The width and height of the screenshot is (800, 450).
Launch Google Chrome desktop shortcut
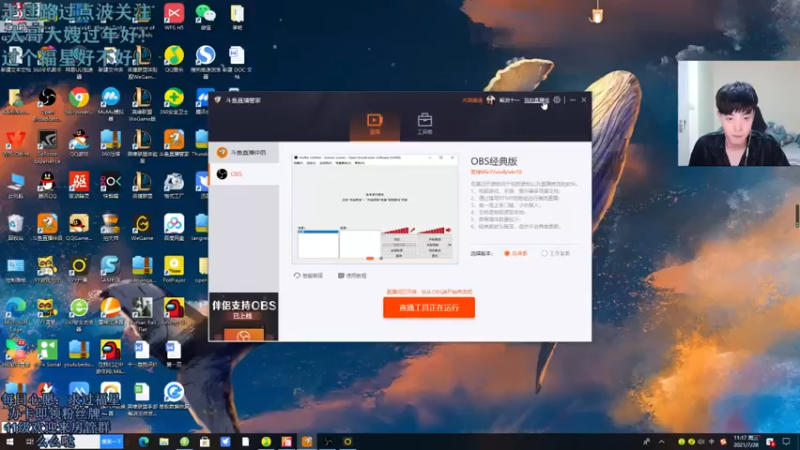[79, 101]
